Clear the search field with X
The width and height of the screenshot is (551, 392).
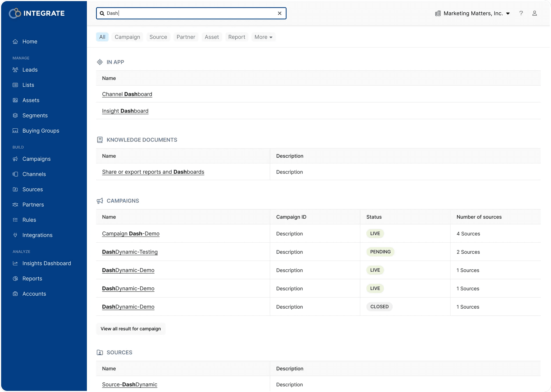[280, 13]
